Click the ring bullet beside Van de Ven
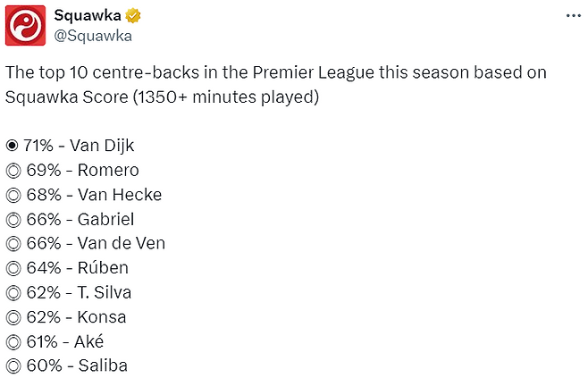Viewport: 588px width, 378px height. tap(12, 243)
